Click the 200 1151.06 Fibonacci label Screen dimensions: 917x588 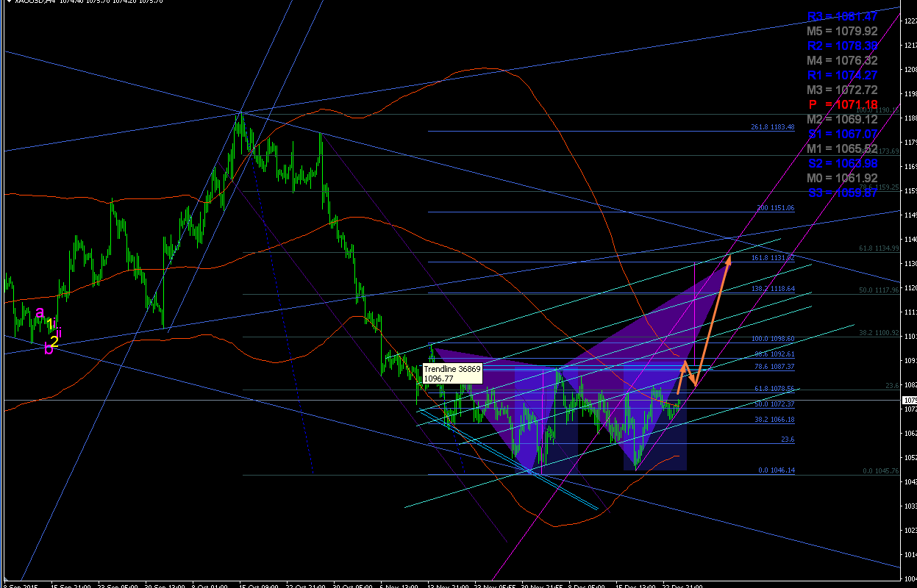775,208
